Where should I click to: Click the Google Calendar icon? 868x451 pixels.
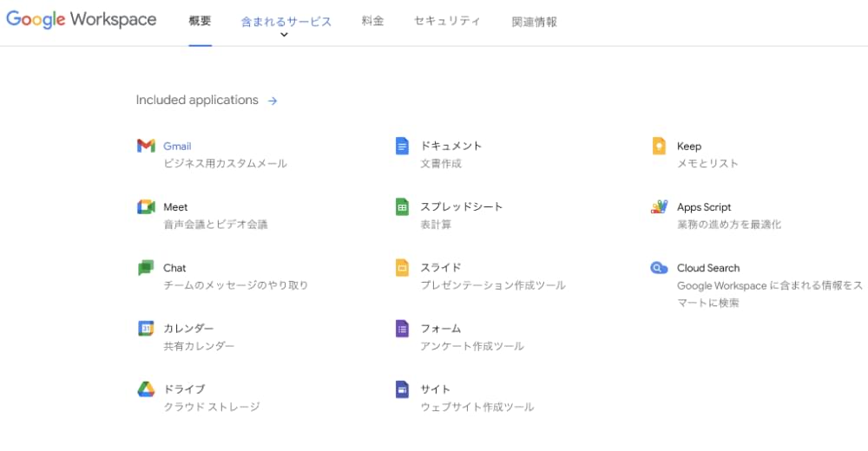(x=145, y=329)
